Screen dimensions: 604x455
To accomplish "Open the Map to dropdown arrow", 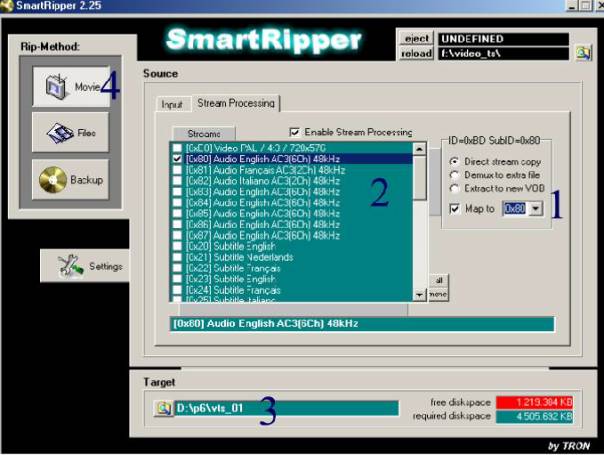I will 536,209.
